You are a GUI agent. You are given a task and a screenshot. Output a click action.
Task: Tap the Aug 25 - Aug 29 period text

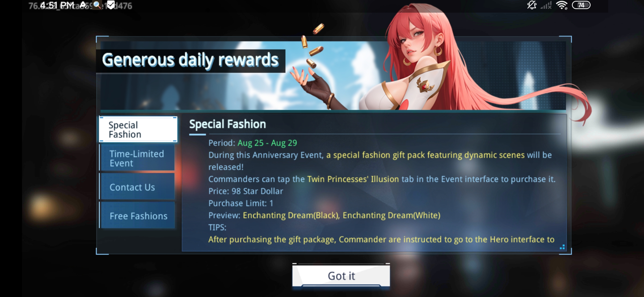[x=267, y=143]
